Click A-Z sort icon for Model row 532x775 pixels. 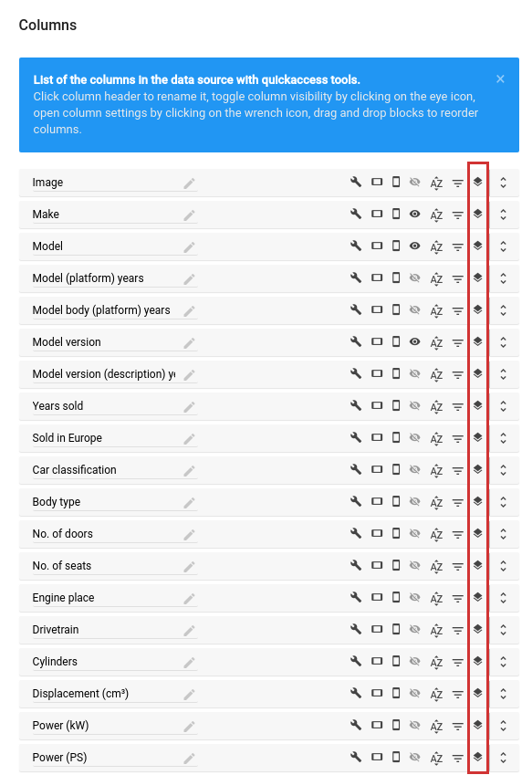point(436,246)
